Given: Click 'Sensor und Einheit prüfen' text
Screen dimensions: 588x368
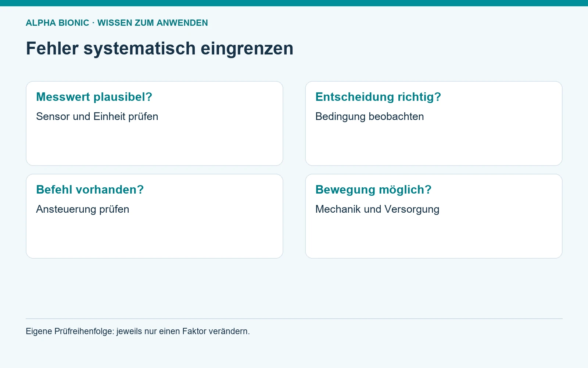Looking at the screenshot, I should tap(97, 117).
